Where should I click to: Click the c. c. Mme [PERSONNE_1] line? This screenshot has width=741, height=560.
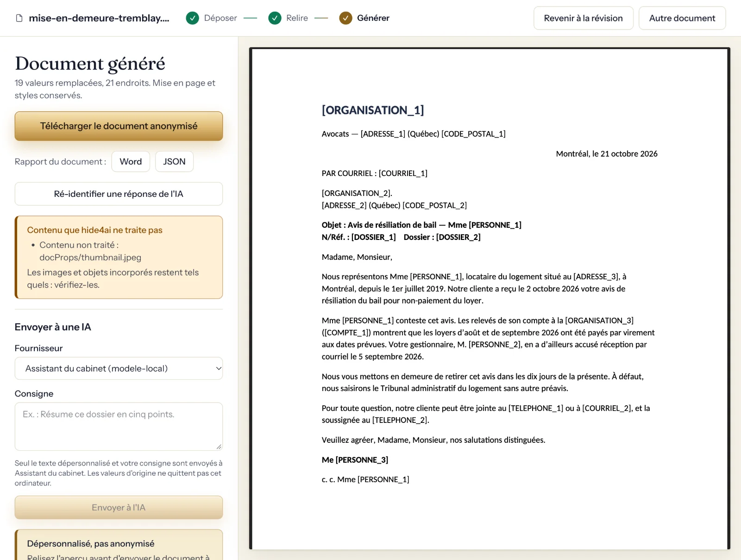pos(365,479)
